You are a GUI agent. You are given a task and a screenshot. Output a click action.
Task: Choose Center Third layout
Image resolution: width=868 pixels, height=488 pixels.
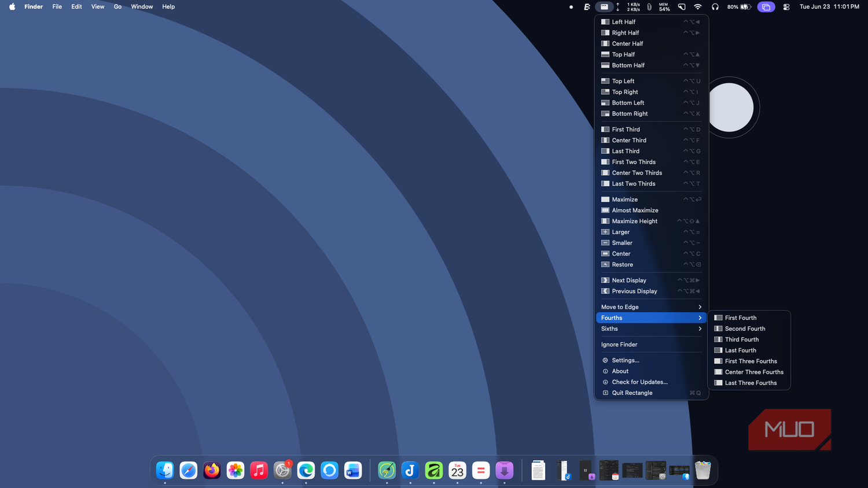652,141
